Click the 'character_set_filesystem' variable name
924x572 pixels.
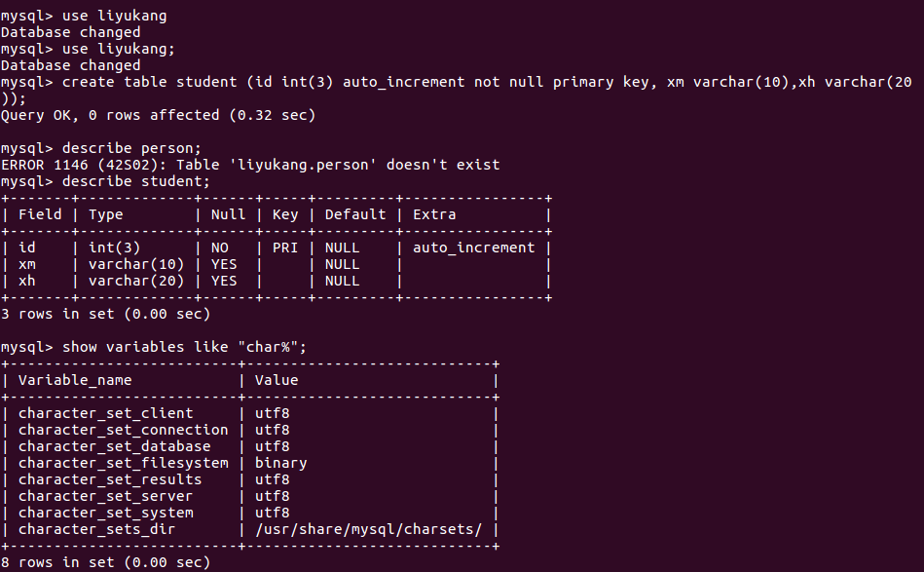[123, 463]
